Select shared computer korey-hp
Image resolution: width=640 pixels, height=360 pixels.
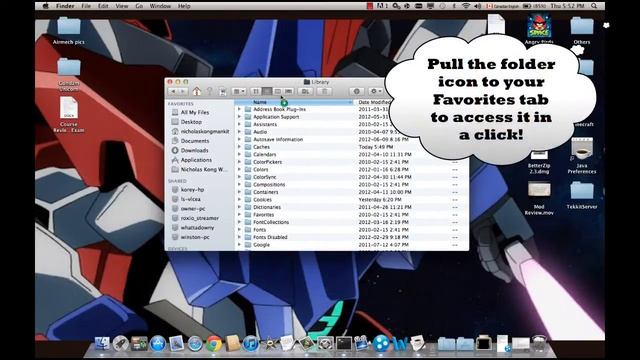click(192, 189)
